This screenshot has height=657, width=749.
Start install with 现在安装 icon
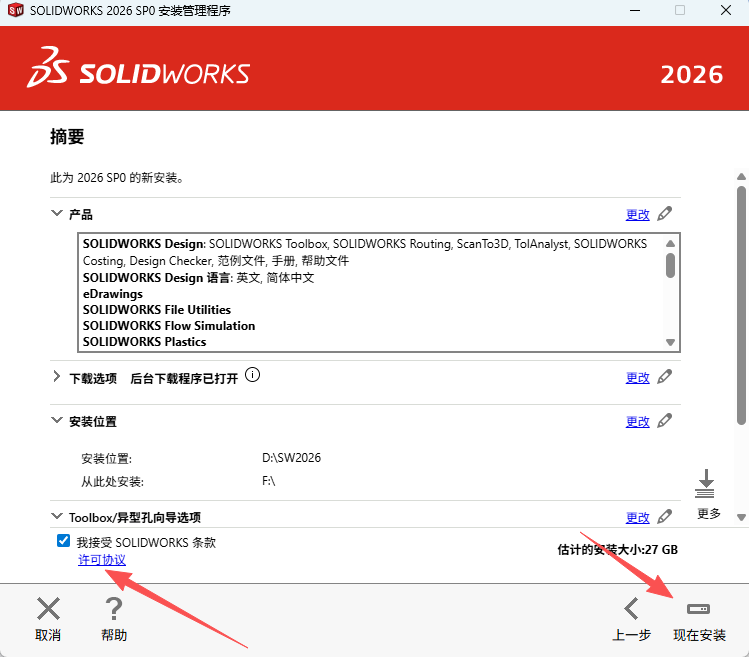(698, 609)
